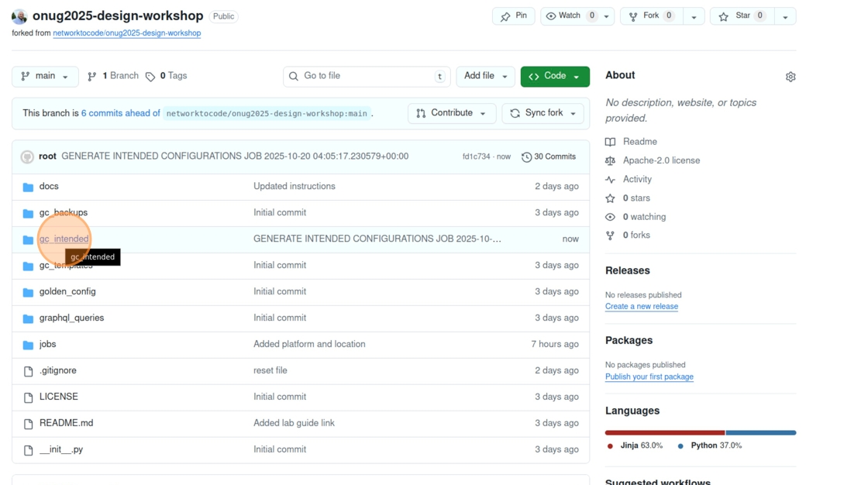Open the Python 37.0% language link
The image size is (868, 485).
[710, 445]
